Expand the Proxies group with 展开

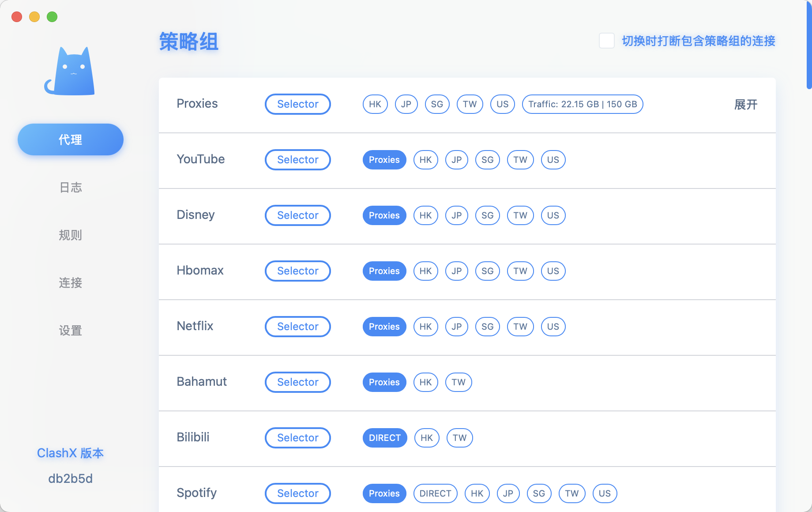click(x=746, y=105)
